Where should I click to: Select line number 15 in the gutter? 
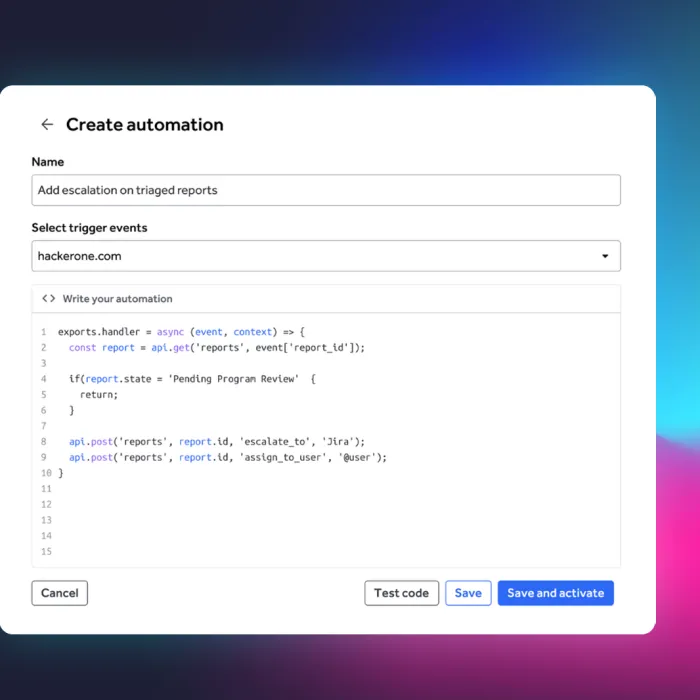(x=46, y=551)
